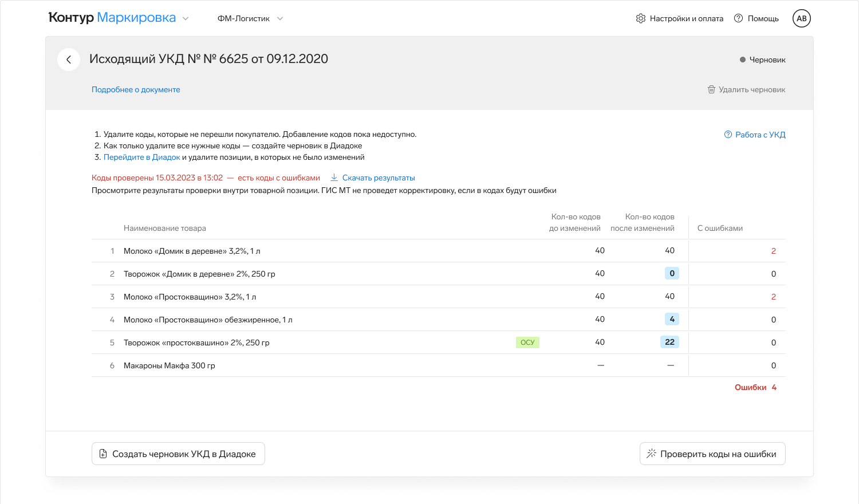Click the trash icon for deleting draft
The image size is (859, 504).
[711, 89]
